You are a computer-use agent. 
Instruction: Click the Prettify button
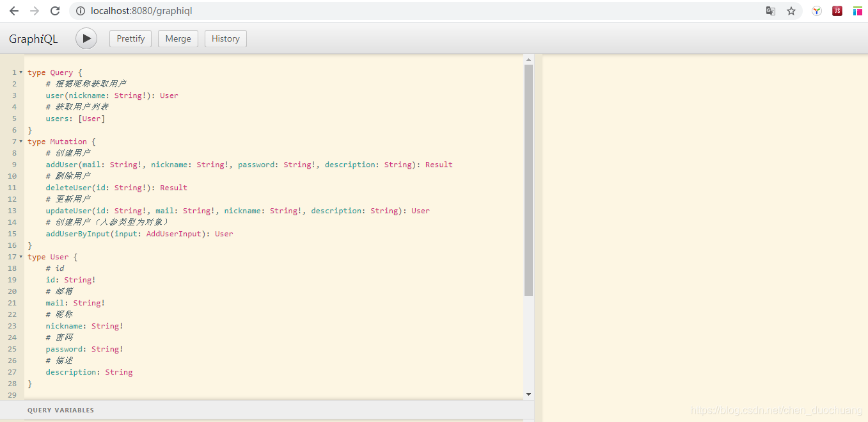(x=130, y=38)
